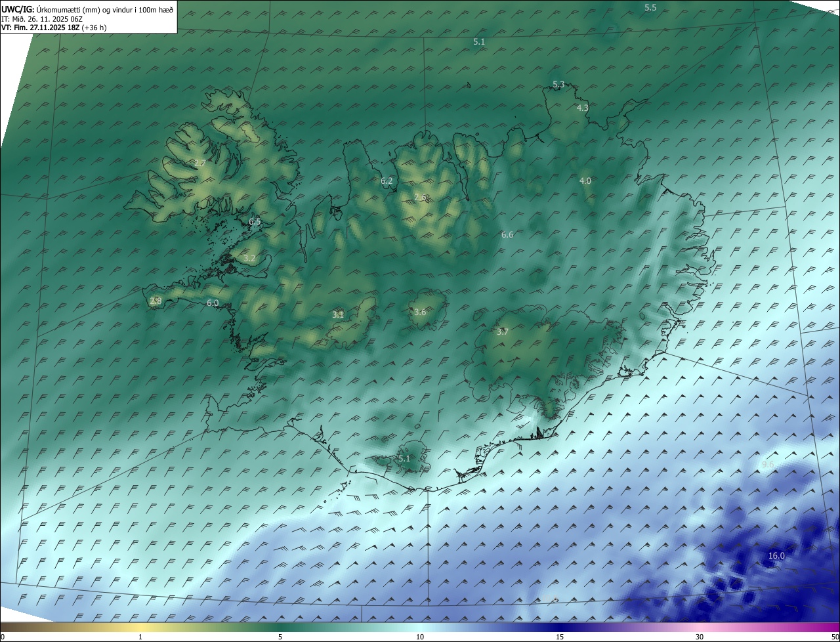Click the 4.3 value label
Screen dimensions: 840x642
pos(582,108)
